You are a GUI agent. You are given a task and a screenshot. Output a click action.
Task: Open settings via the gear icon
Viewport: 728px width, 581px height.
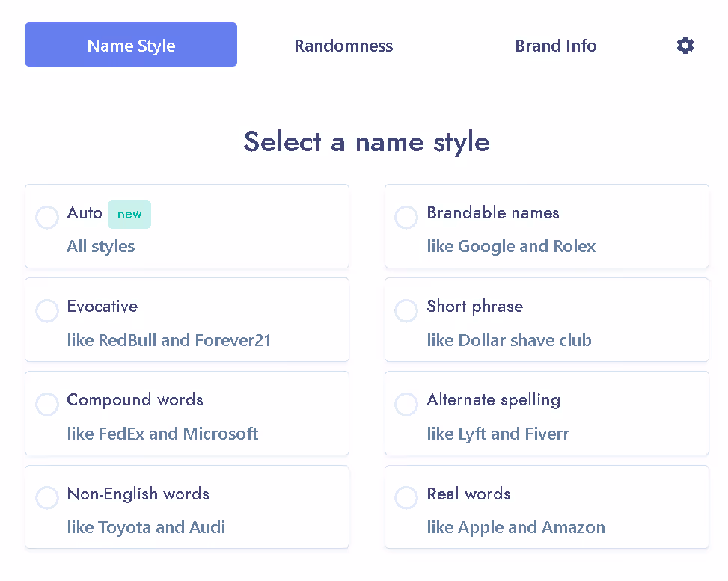click(x=685, y=46)
